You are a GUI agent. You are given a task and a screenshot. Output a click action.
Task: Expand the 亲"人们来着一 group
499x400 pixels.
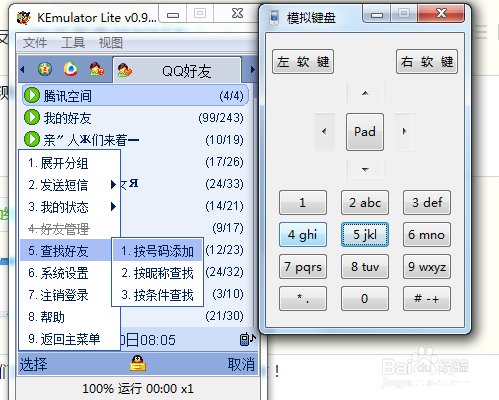point(135,140)
